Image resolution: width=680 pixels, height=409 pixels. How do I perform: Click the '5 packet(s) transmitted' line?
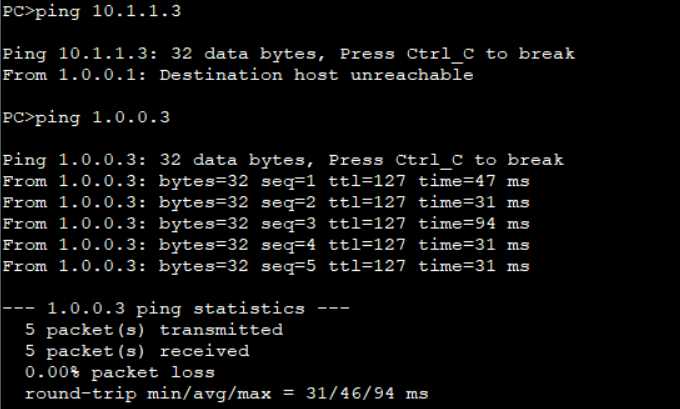(x=154, y=330)
